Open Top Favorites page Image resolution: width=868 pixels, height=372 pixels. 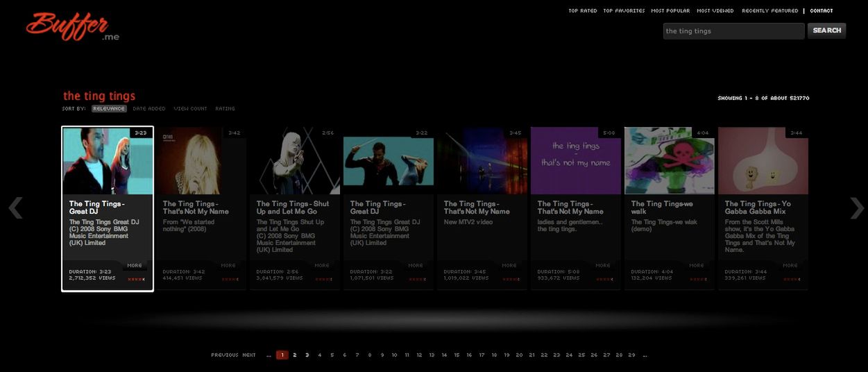coord(624,10)
